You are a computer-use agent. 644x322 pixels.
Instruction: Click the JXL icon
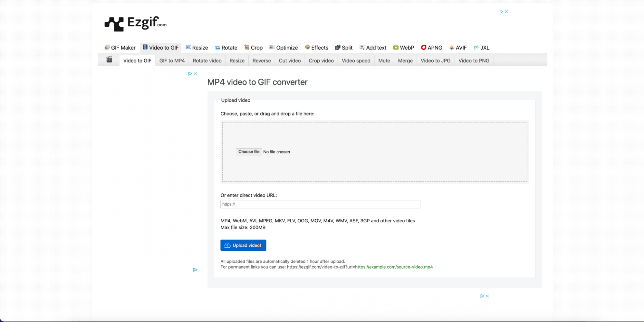coord(476,47)
